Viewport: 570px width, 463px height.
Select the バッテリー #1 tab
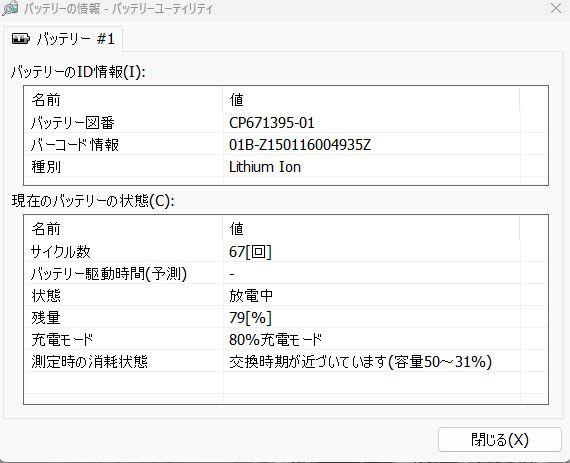pyautogui.click(x=63, y=39)
